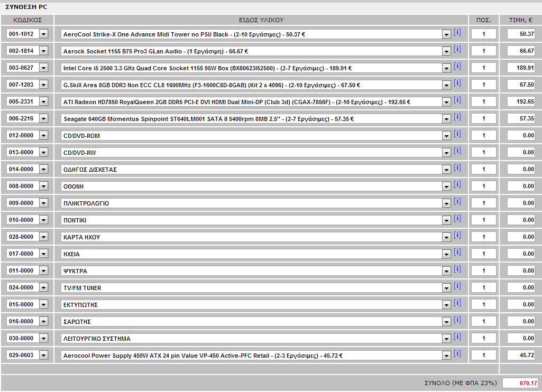Expand ATI Radeon HD7850 product dropdown
Screen dimensions: 542x392
[x=446, y=102]
